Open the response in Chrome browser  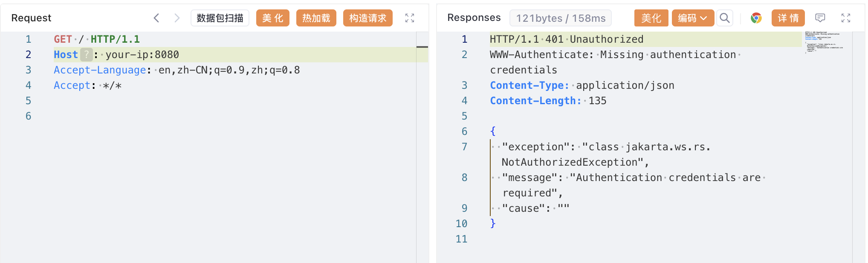pyautogui.click(x=756, y=18)
